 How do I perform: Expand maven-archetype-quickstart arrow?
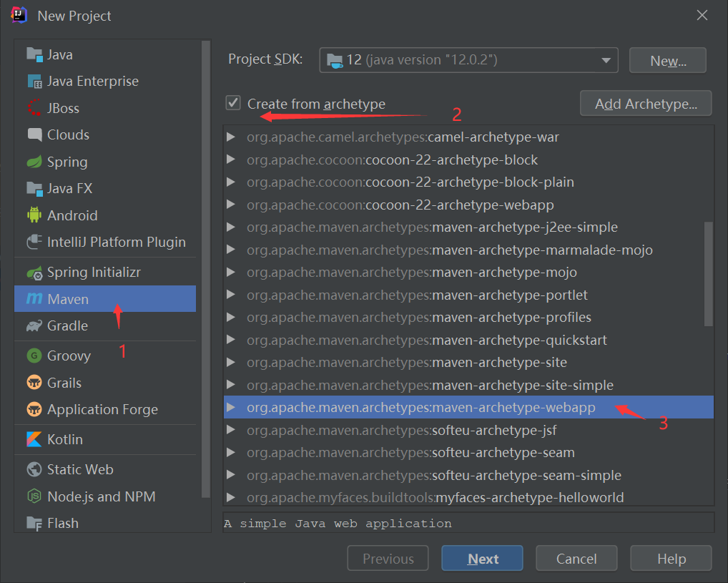[230, 340]
